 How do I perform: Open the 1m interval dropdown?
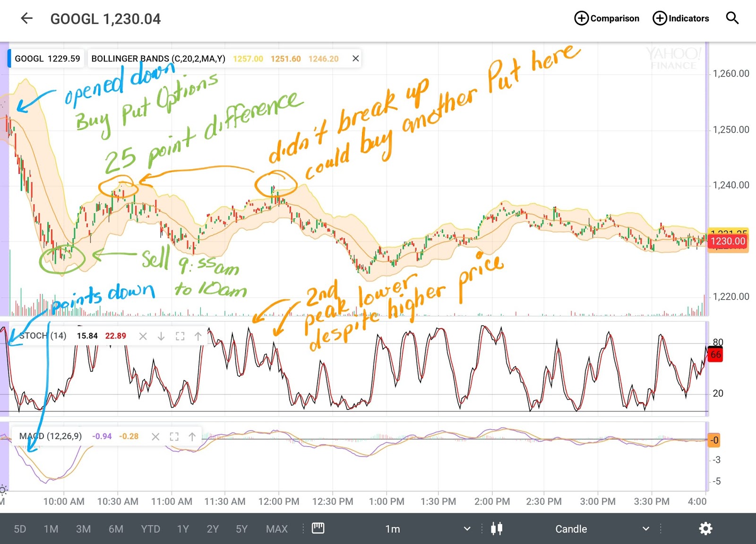[428, 529]
